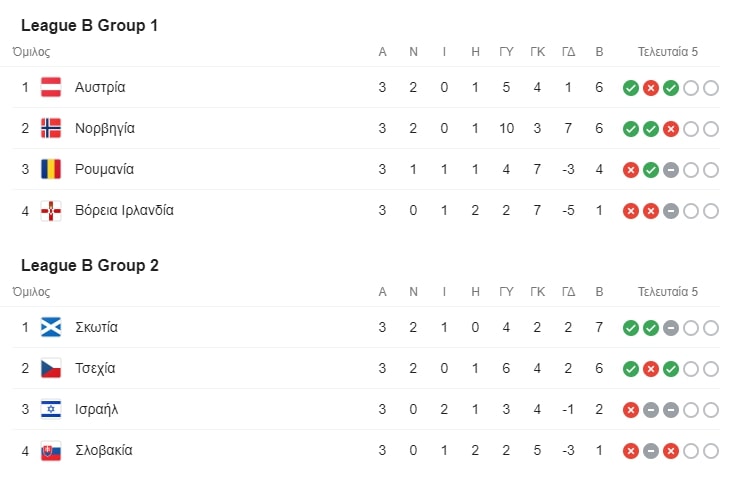
Task: Click the Slovakia flag icon
Action: coord(51,450)
